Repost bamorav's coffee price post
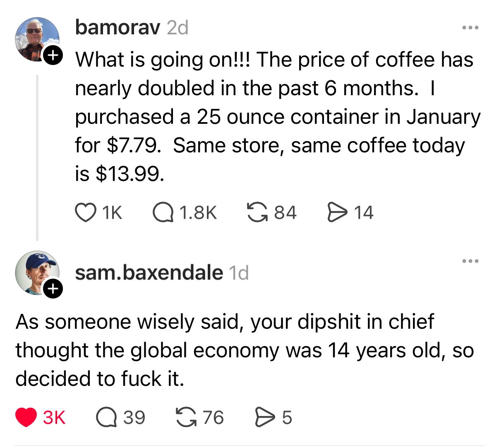The width and height of the screenshot is (499, 448). pyautogui.click(x=257, y=212)
